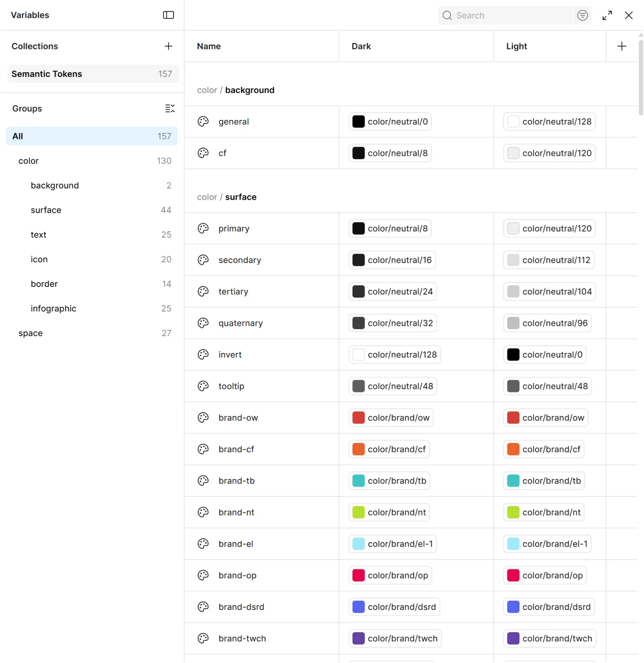
Task: Click the Name column header
Action: tap(262, 46)
